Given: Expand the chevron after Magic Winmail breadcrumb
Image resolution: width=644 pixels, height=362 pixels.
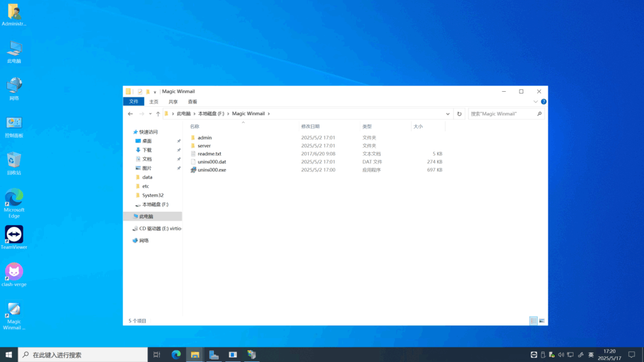Looking at the screenshot, I should [269, 114].
